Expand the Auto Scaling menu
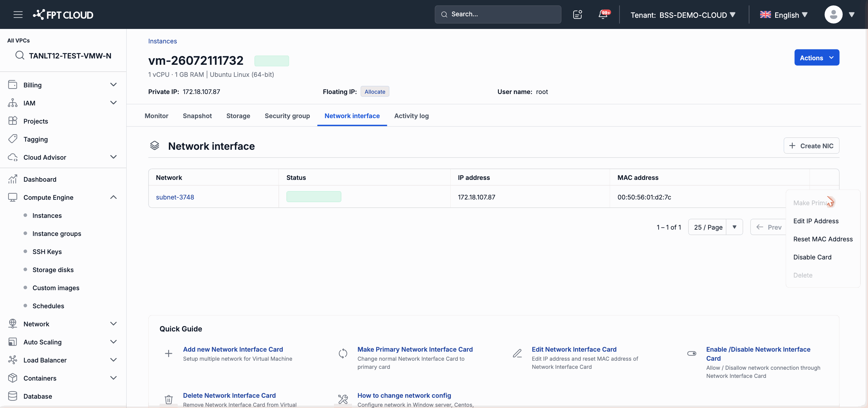This screenshot has height=408, width=868. tap(113, 342)
